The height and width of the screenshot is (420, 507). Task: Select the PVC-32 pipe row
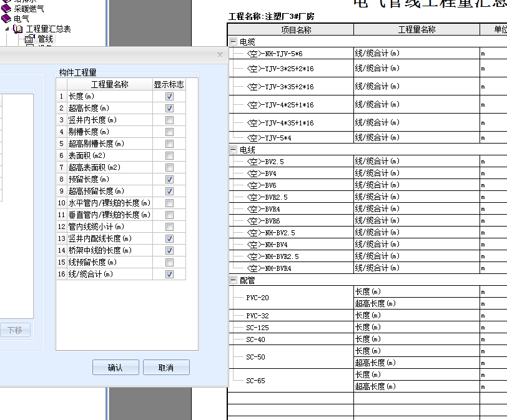pos(257,316)
